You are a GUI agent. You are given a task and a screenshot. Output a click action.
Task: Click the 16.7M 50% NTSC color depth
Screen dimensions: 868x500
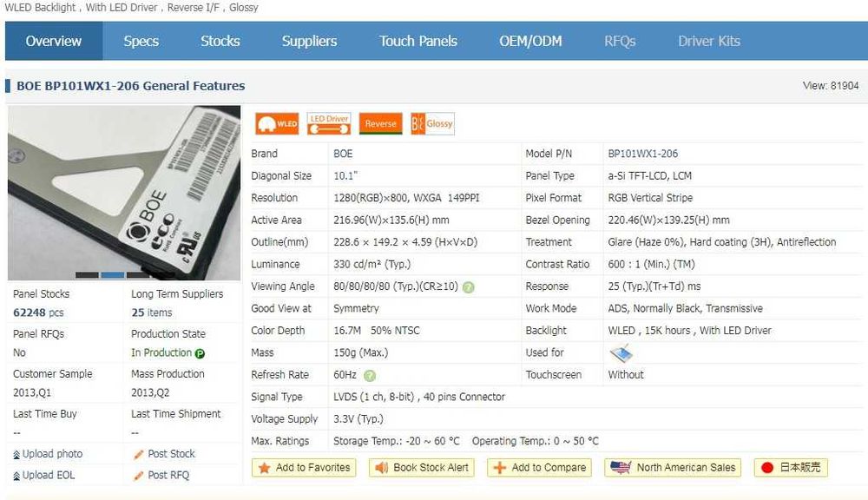point(377,331)
